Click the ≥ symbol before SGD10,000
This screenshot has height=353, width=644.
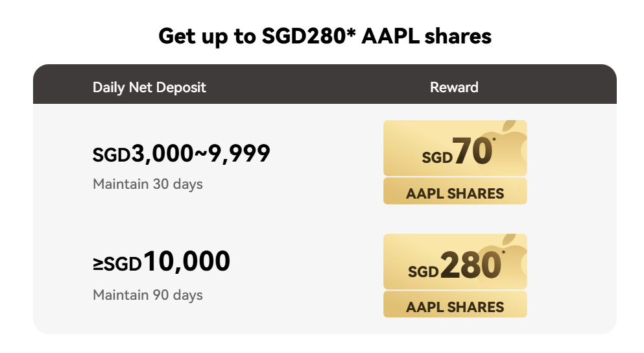(97, 264)
